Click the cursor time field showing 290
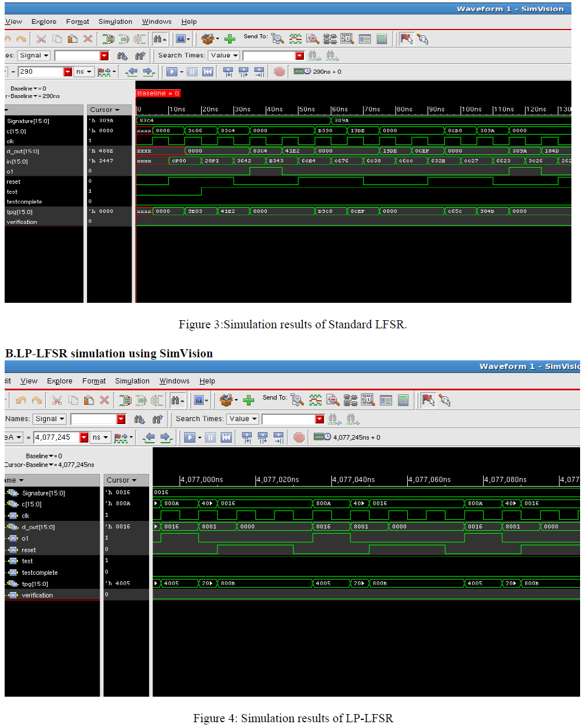 point(41,72)
